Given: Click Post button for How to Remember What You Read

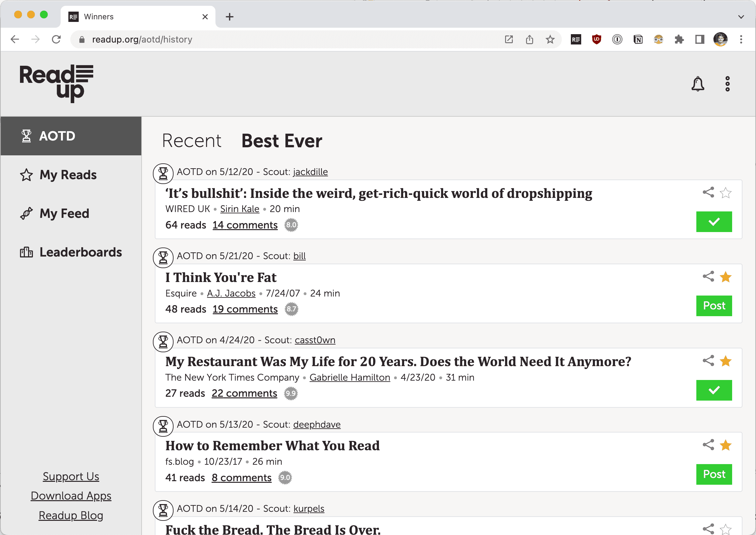Looking at the screenshot, I should pos(714,474).
